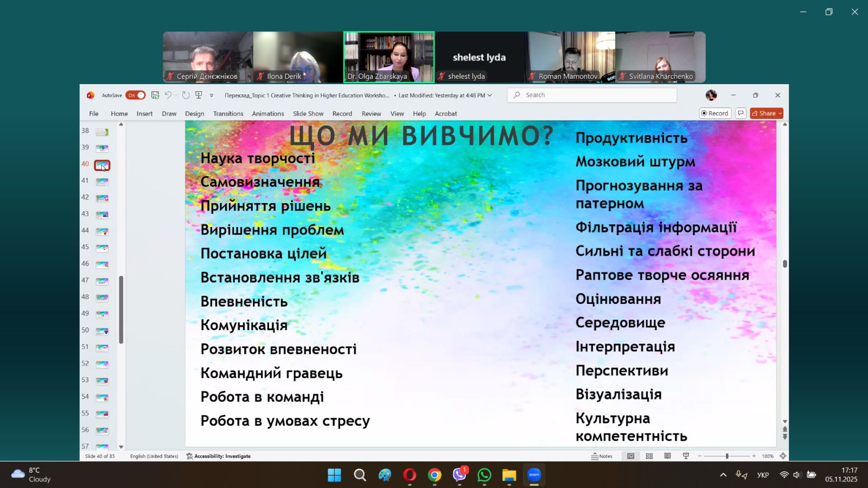Click the PowerPoint search box
Screen dimensions: 868x488
[592, 95]
